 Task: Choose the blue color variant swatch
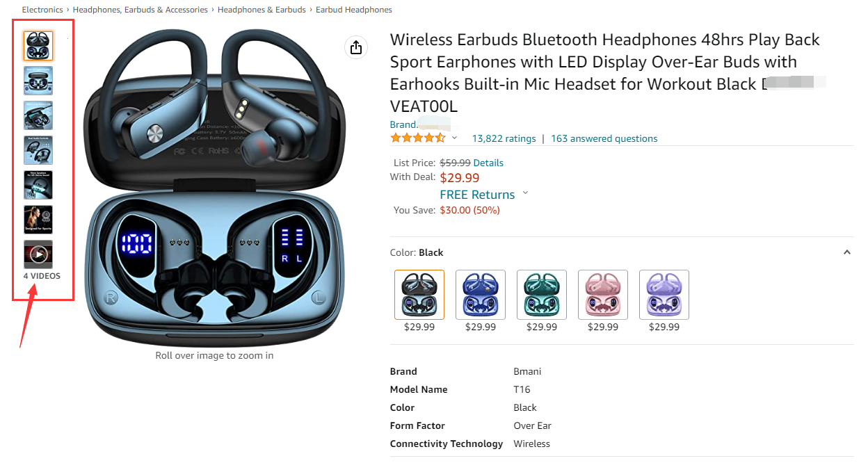pos(481,295)
